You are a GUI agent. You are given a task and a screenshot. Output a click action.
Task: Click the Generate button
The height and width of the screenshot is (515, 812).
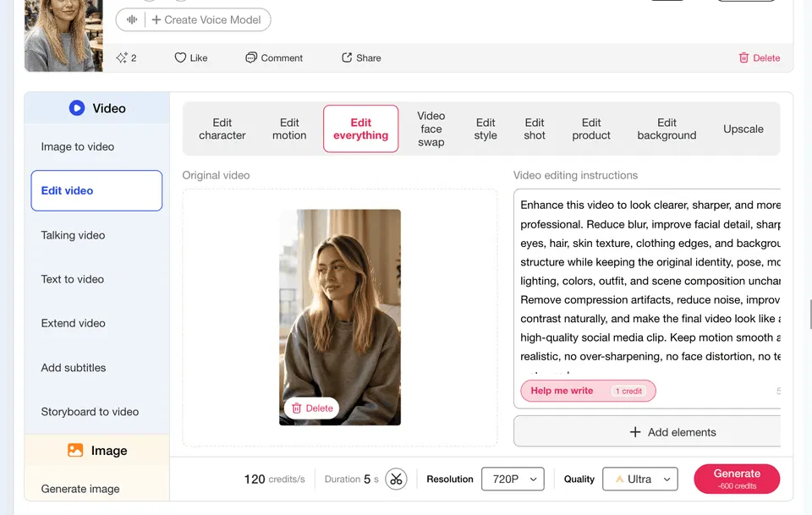737,479
